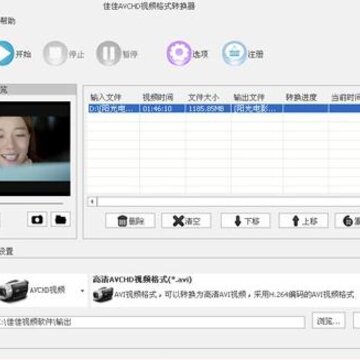Click the 暂停 pause icon
The height and width of the screenshot is (360, 360).
pyautogui.click(x=109, y=53)
